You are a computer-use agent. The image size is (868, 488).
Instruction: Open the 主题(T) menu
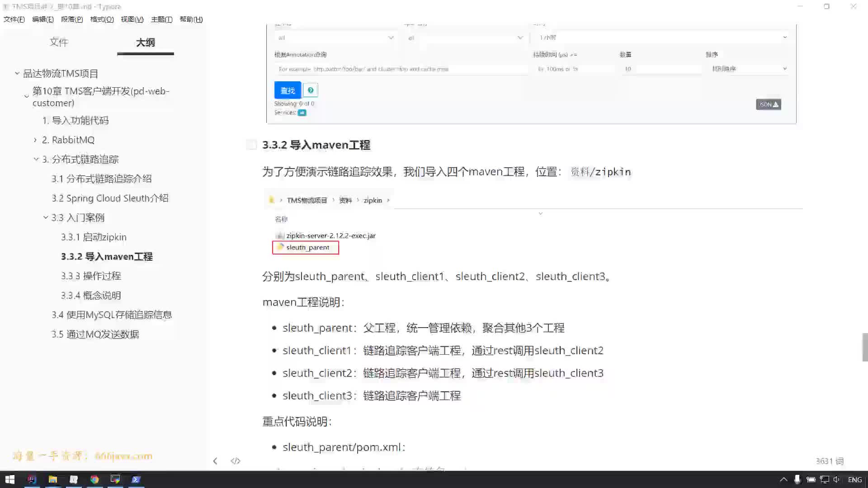coord(161,19)
